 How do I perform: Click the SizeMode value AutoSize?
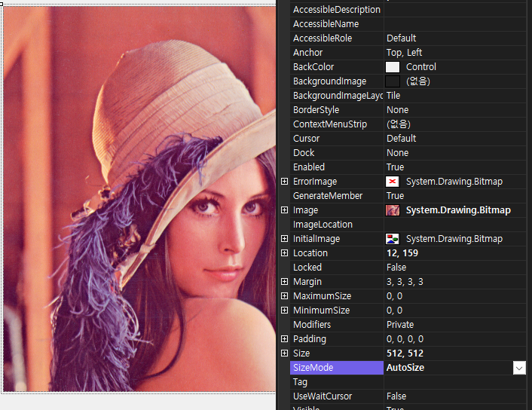coord(405,368)
